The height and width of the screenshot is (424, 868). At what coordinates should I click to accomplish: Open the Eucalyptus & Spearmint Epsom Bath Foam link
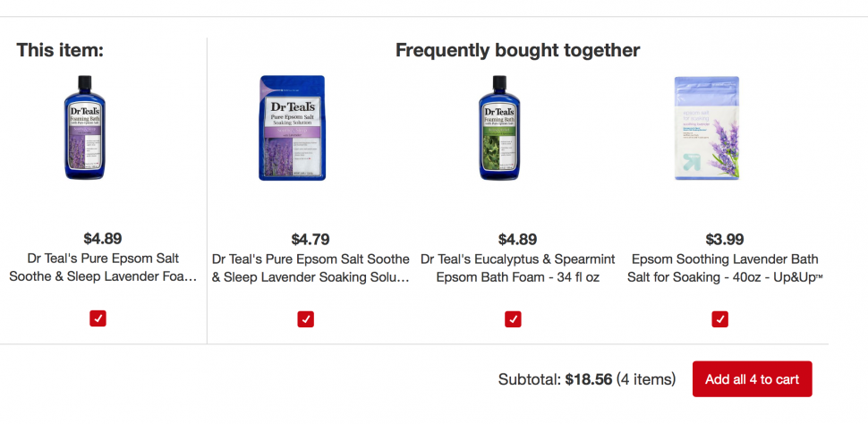point(517,267)
